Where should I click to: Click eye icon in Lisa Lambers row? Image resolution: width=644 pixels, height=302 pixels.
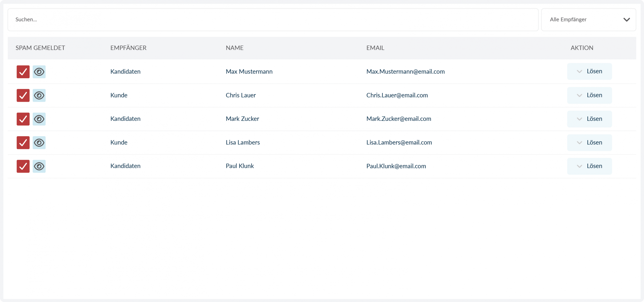(x=39, y=143)
